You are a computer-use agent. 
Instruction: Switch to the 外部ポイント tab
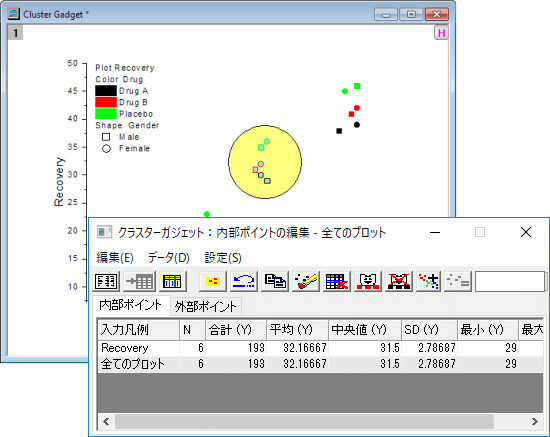pos(206,307)
